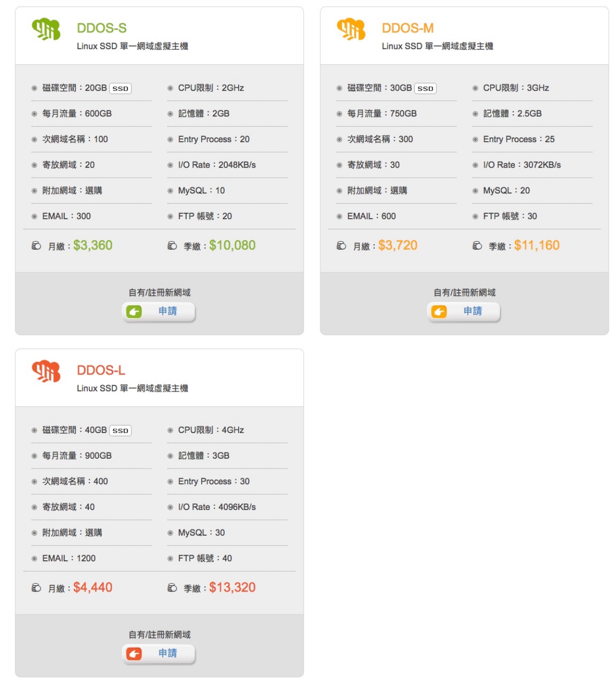
Task: Click coin icon beside DDOS-L monthly price
Action: [36, 588]
